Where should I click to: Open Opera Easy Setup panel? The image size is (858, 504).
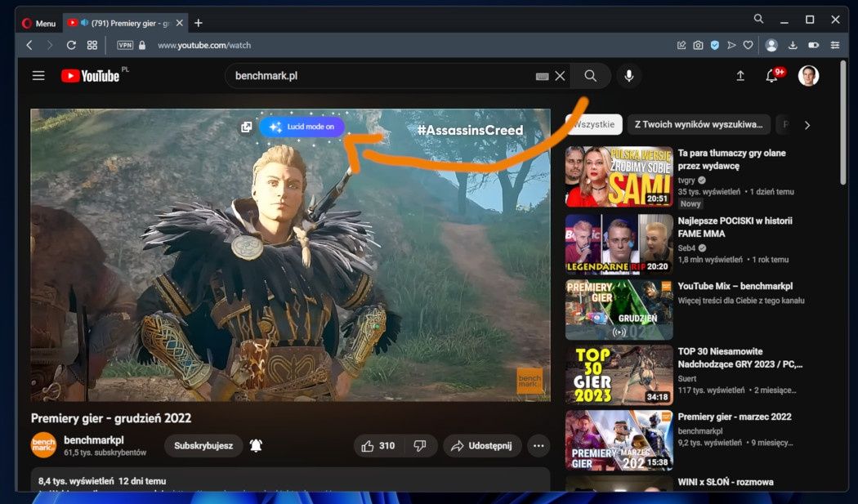[835, 46]
